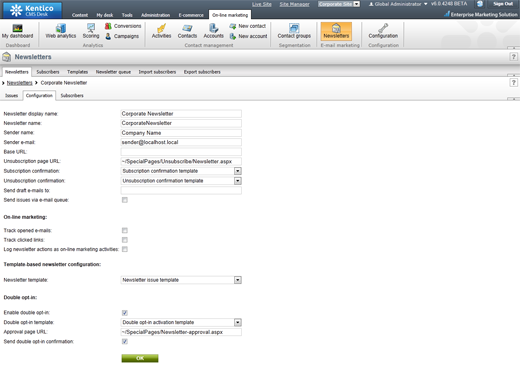This screenshot has height=369, width=520.
Task: Click the globe icon near Sign Out
Action: coord(480,4)
